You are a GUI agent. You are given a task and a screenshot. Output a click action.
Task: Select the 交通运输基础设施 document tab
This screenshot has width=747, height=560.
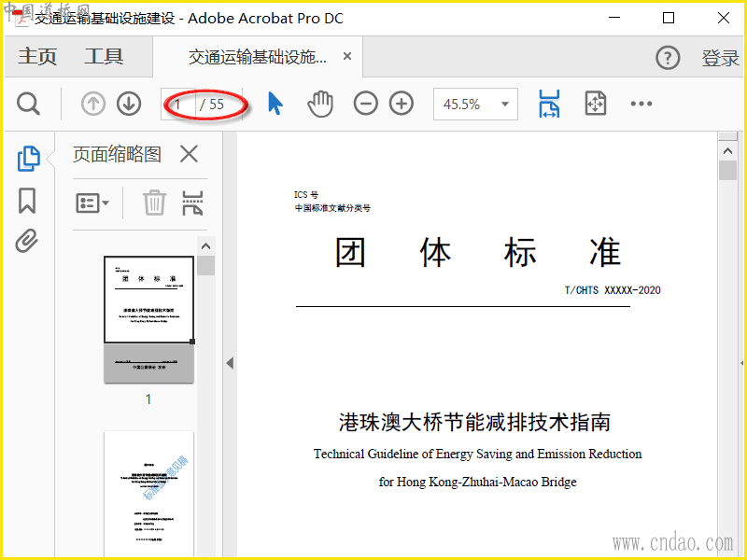pyautogui.click(x=258, y=57)
